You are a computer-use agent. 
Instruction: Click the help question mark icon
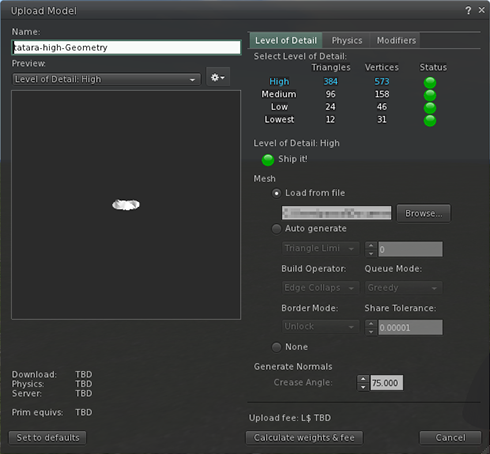tap(468, 10)
